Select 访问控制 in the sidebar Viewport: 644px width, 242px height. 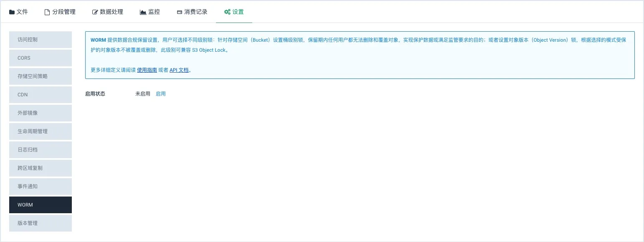(x=41, y=40)
